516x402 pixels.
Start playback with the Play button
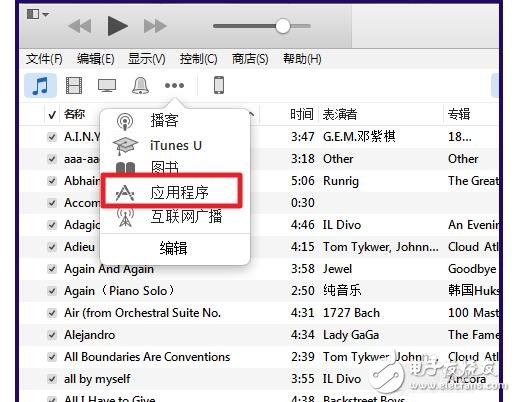tap(118, 26)
